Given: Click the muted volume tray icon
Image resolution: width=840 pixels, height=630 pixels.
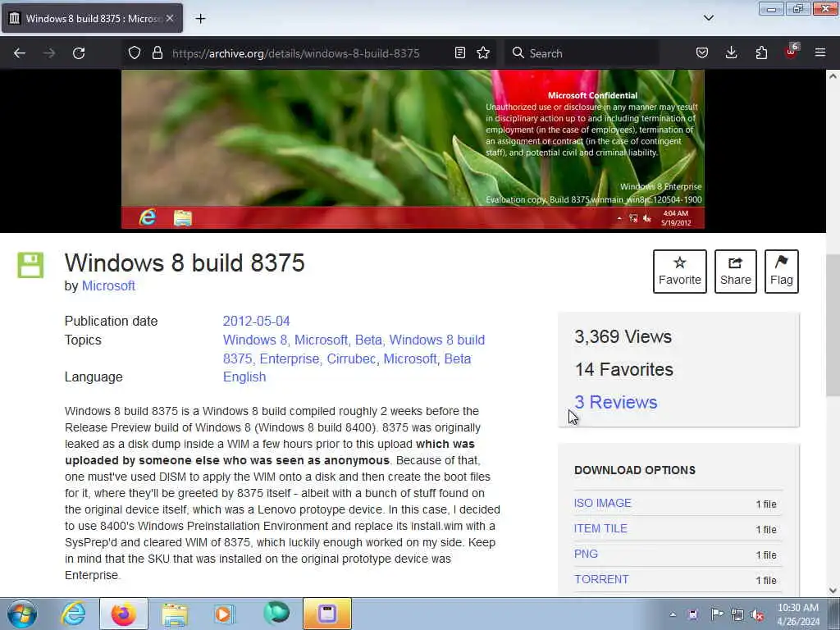Looking at the screenshot, I should [757, 615].
